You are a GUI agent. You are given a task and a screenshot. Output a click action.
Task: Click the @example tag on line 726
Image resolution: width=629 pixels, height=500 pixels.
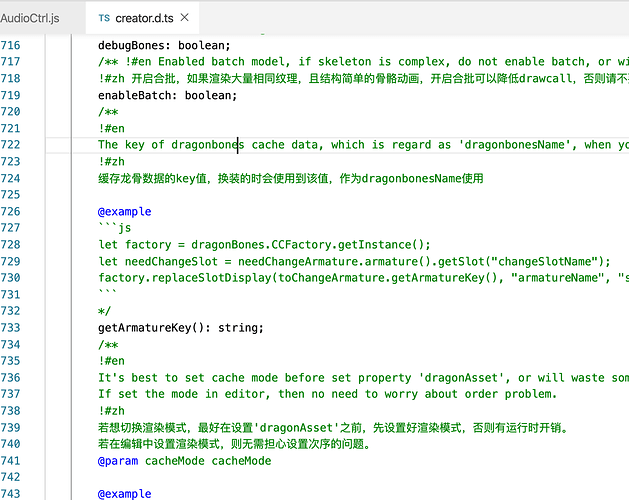125,211
